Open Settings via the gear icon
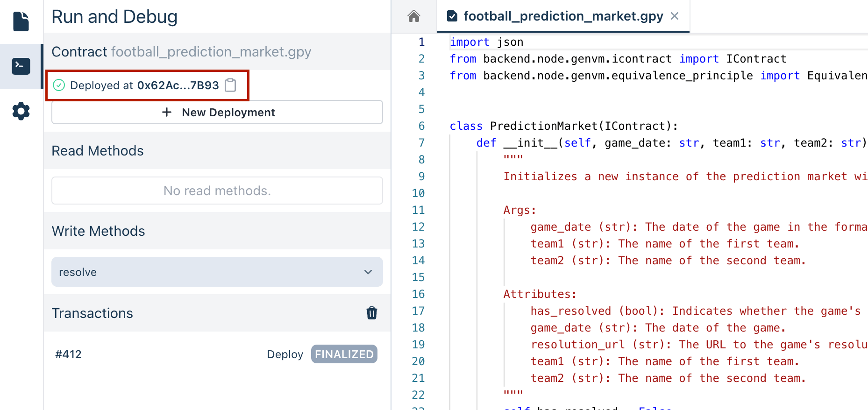This screenshot has width=868, height=410. tap(21, 112)
